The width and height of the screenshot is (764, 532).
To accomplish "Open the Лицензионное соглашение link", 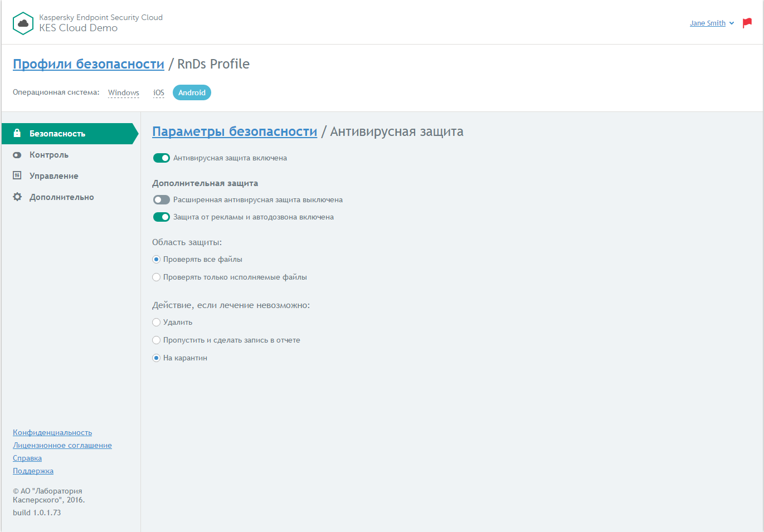I will pyautogui.click(x=62, y=446).
